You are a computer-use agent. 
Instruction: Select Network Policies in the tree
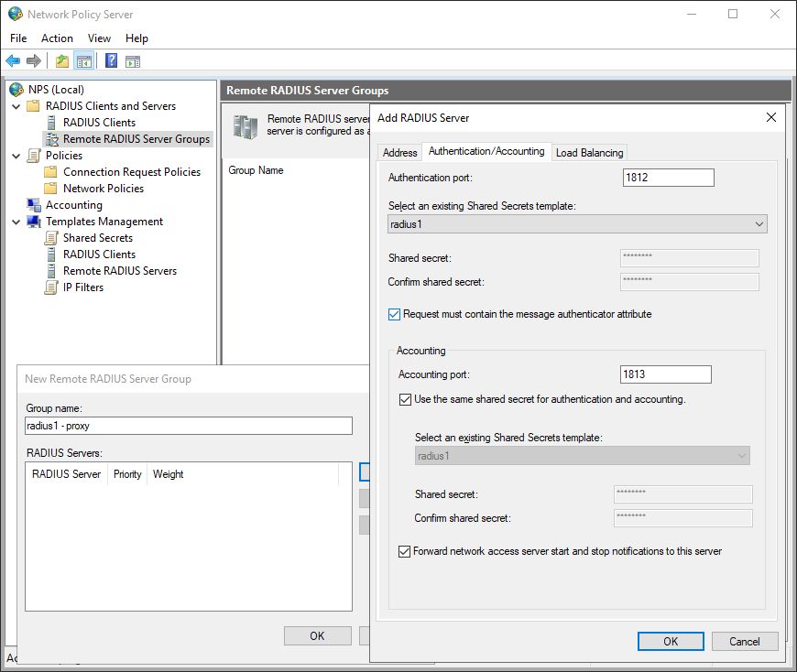(104, 189)
